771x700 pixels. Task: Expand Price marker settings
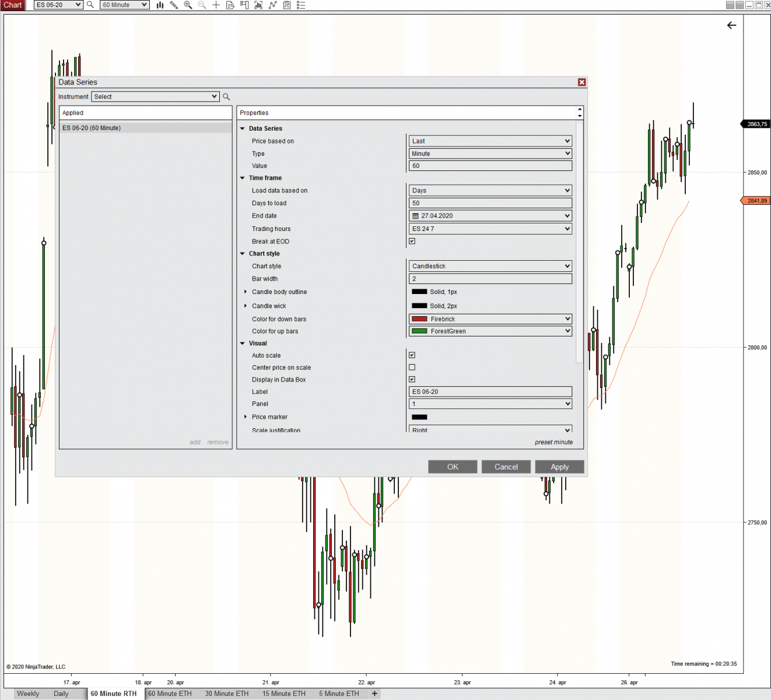click(x=246, y=417)
